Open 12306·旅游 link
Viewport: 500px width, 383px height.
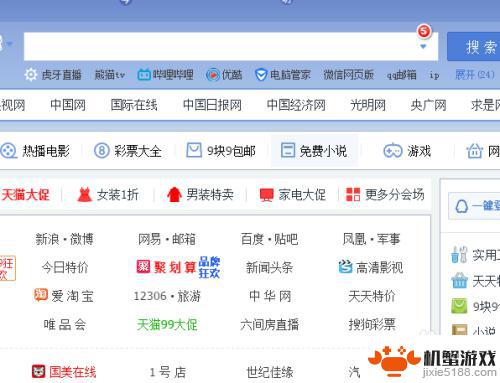click(167, 296)
